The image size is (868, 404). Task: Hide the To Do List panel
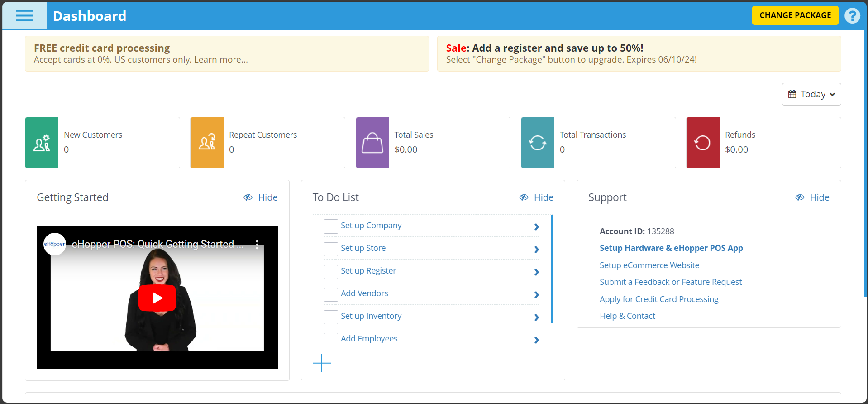click(x=536, y=197)
